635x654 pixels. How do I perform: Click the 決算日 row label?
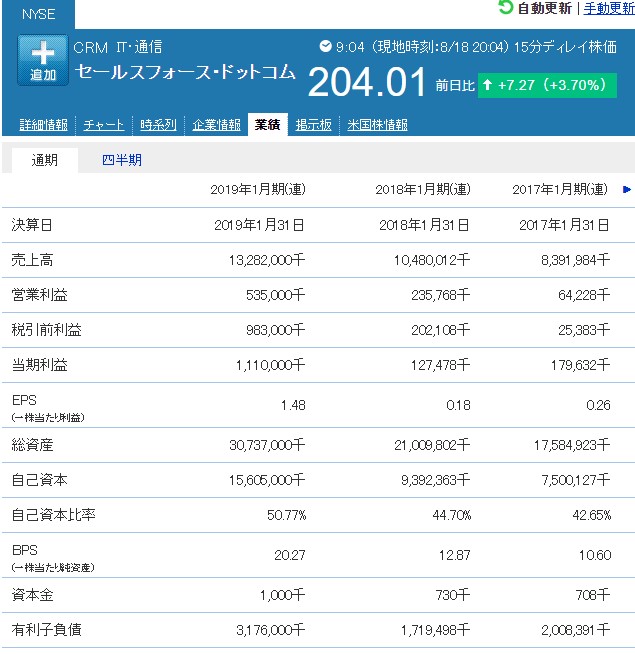32,225
